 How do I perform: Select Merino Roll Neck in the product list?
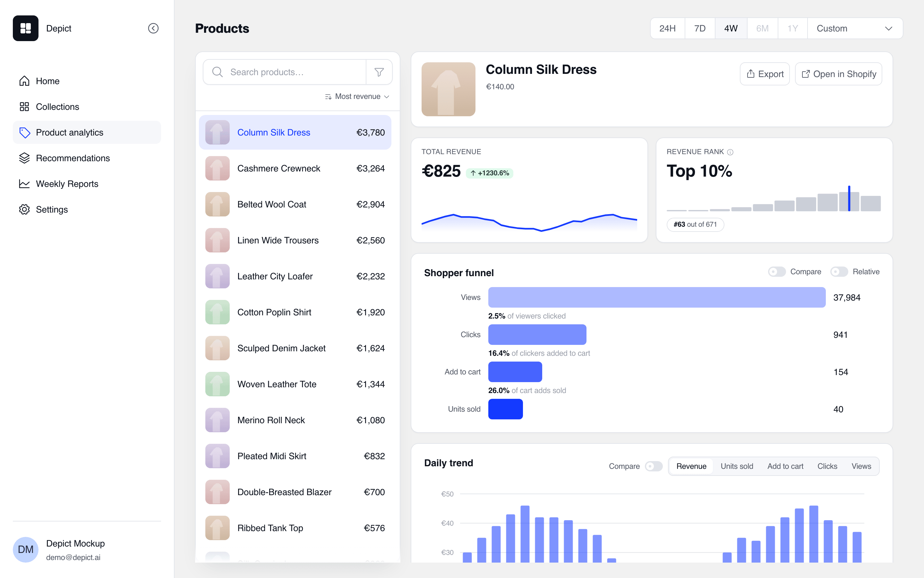[x=295, y=420]
